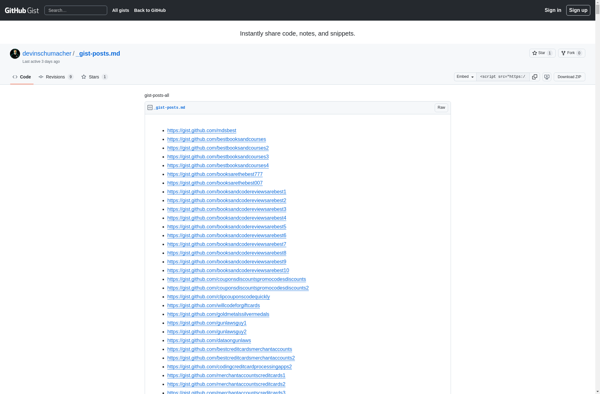The height and width of the screenshot is (394, 600).
Task: Open link ending booksarethebest007
Action: point(215,183)
